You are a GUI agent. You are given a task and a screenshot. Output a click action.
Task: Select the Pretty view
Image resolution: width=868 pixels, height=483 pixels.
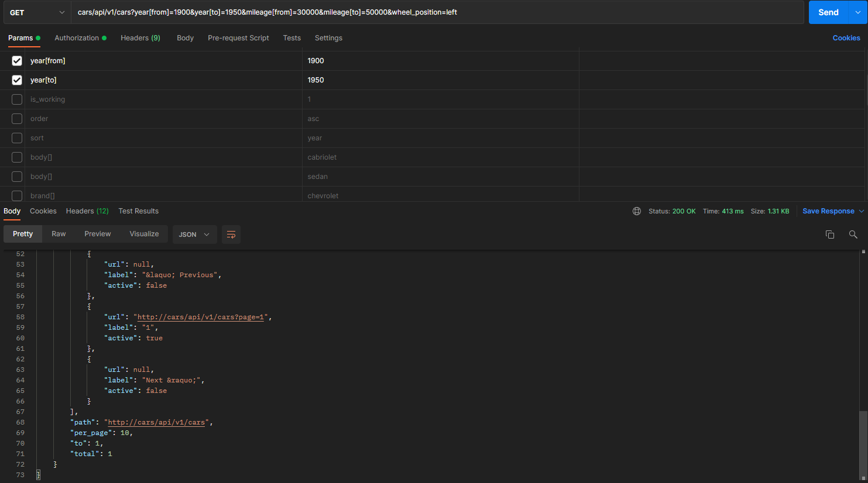pyautogui.click(x=23, y=234)
